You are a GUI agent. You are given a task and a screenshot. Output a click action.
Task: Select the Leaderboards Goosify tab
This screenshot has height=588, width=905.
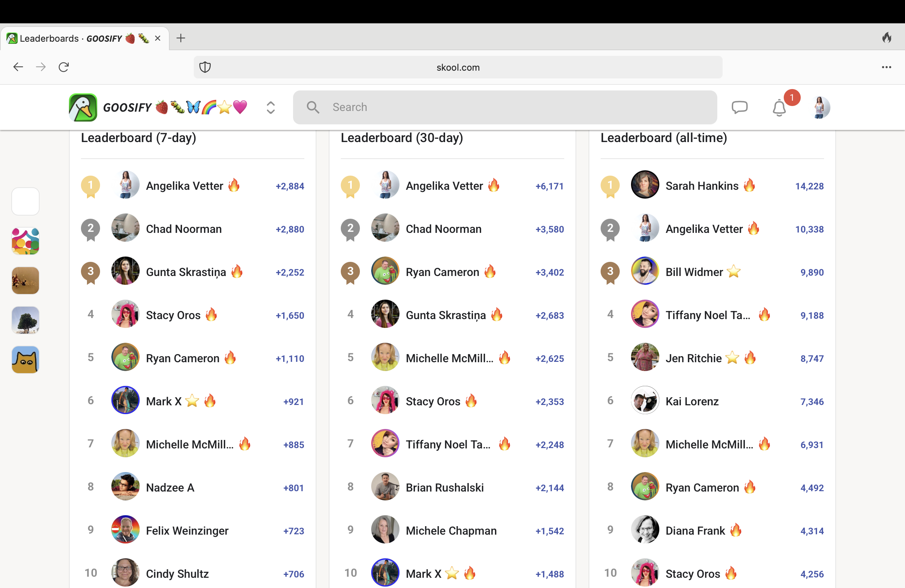pyautogui.click(x=84, y=39)
